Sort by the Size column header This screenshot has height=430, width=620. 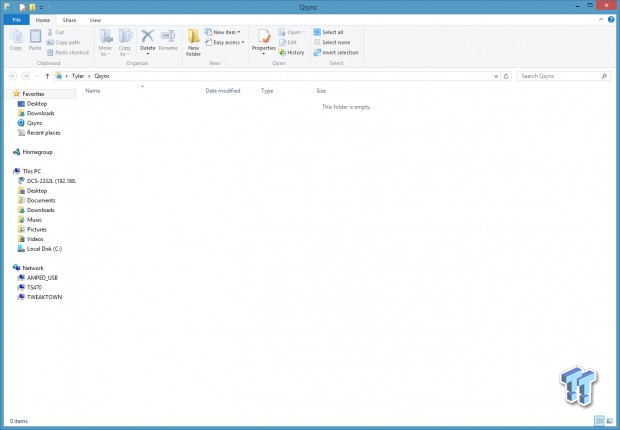click(x=321, y=91)
